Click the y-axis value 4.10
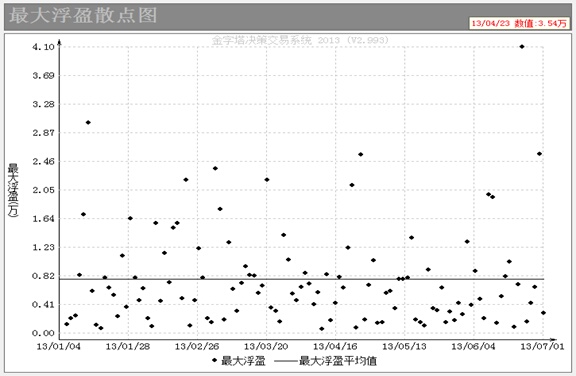576x376 pixels. 43,47
